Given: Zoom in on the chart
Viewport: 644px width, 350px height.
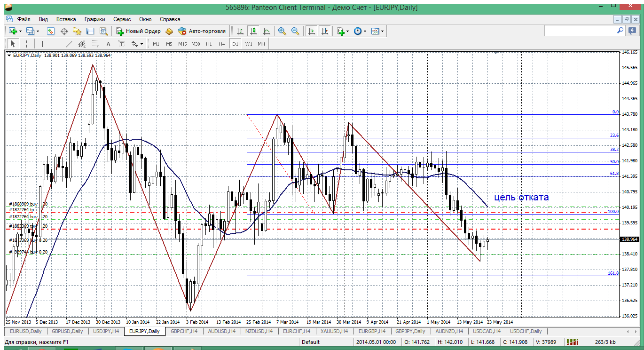Looking at the screenshot, I should 282,31.
